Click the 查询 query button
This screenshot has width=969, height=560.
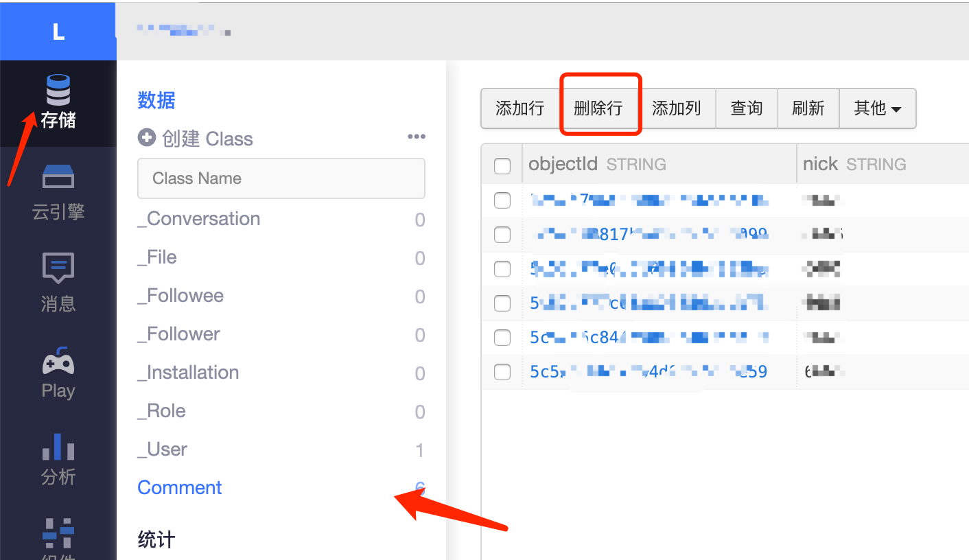(x=746, y=108)
